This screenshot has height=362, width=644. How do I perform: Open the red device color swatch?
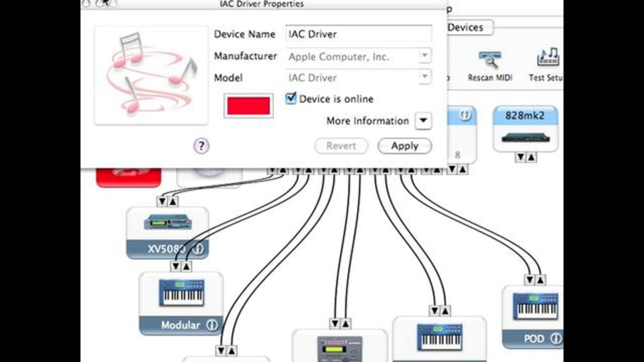point(248,106)
